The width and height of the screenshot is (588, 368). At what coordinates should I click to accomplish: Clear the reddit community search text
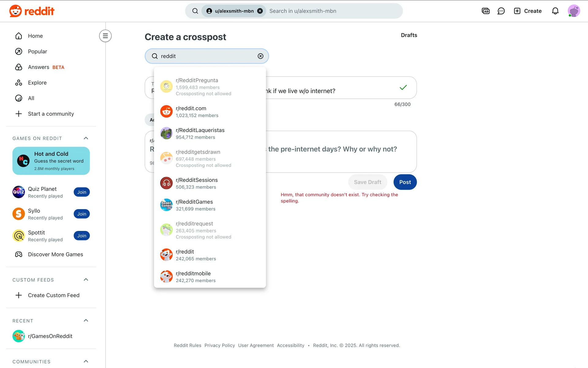[x=260, y=56]
